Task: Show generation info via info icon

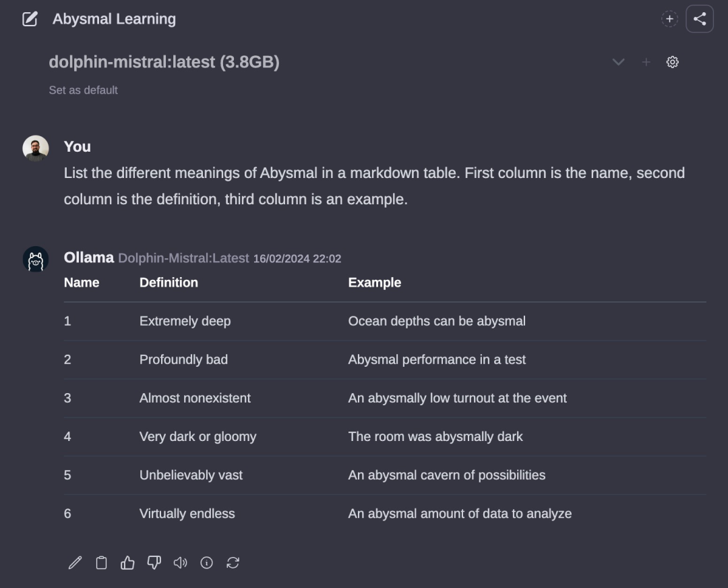Action: 207,562
